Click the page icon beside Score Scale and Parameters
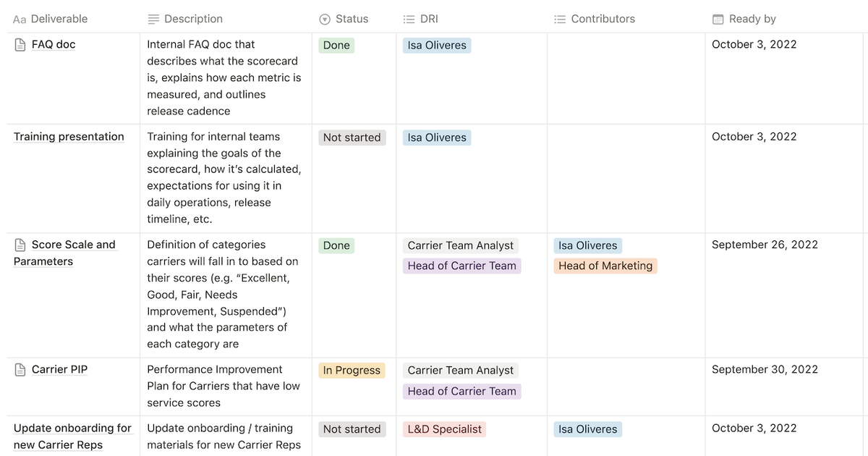The height and width of the screenshot is (456, 868). click(x=18, y=244)
